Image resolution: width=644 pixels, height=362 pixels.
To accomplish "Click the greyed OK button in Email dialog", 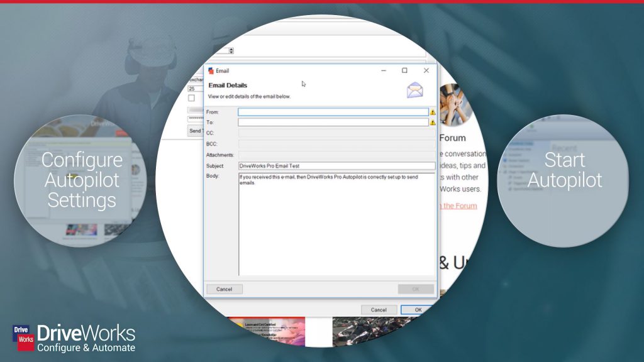I will tap(416, 289).
